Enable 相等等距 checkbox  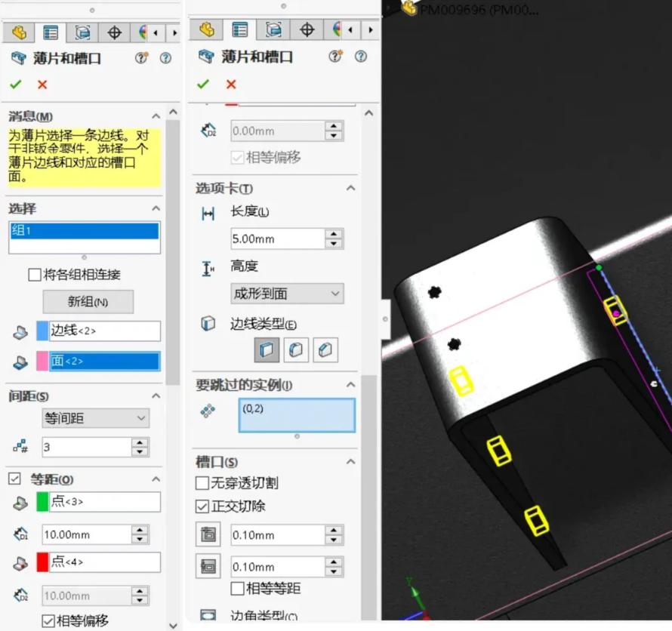pyautogui.click(x=237, y=589)
